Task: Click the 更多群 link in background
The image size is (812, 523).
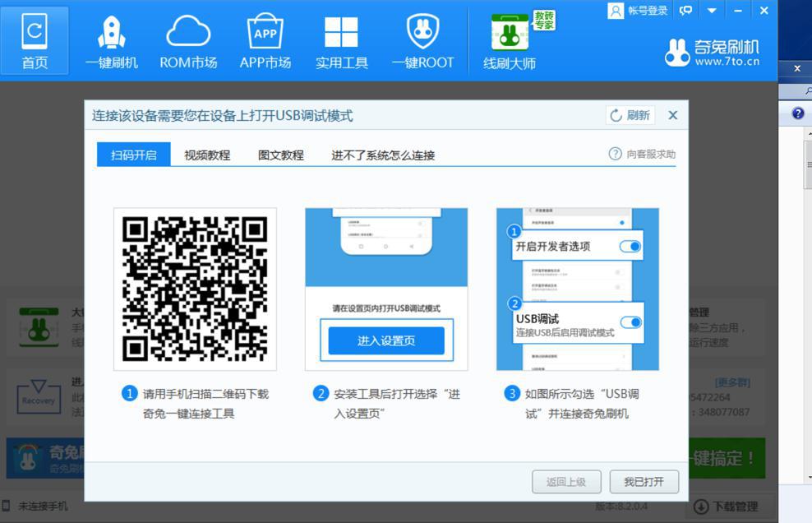Action: [732, 382]
